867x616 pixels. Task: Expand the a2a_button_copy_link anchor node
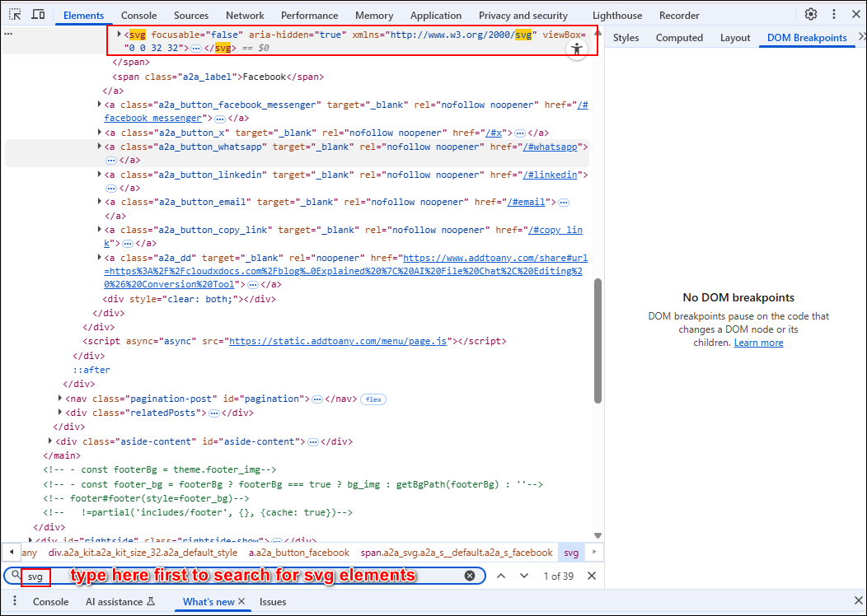[x=100, y=229]
